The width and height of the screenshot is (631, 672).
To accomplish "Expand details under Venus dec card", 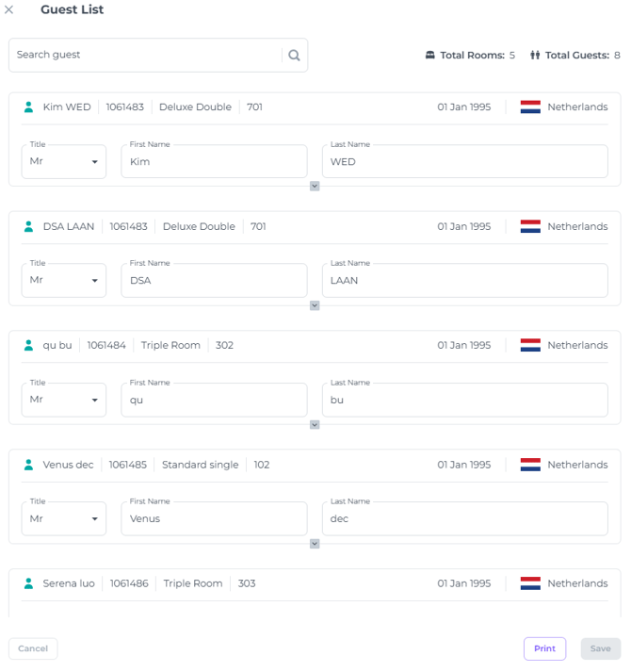I will [315, 544].
